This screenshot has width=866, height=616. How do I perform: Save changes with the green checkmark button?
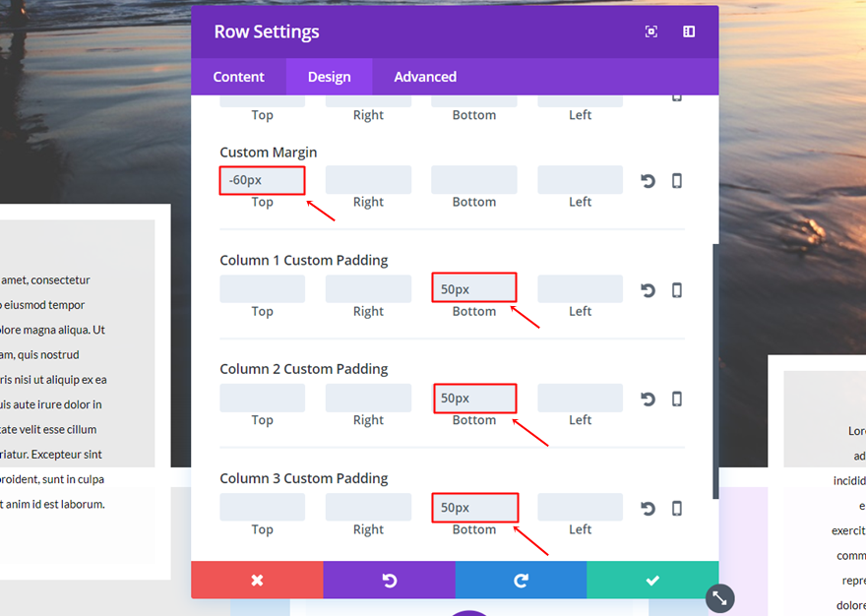pos(652,581)
